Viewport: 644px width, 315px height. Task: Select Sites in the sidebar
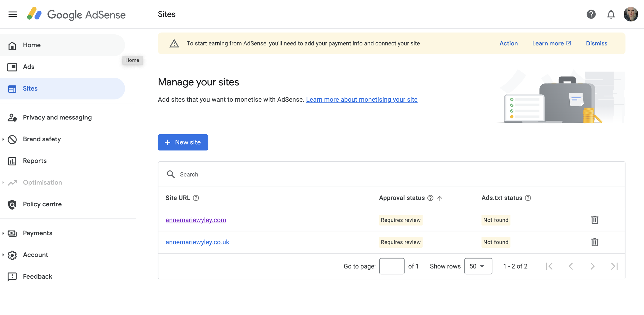click(x=62, y=88)
